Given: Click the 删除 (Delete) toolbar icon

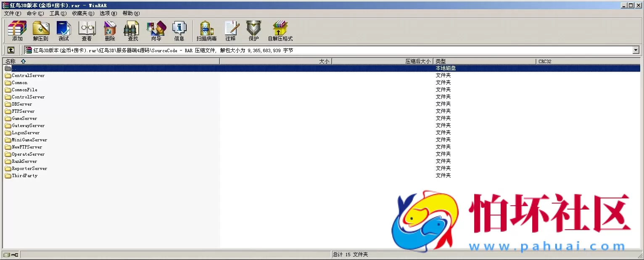Looking at the screenshot, I should pos(110,31).
